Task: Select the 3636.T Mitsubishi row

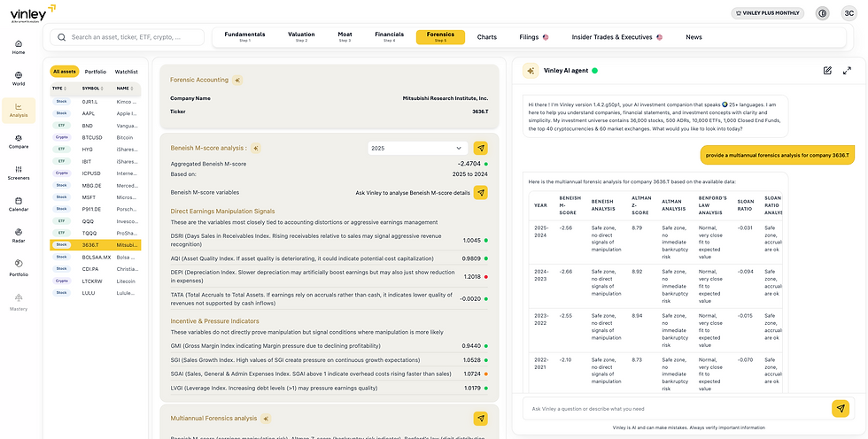Action: tap(96, 245)
